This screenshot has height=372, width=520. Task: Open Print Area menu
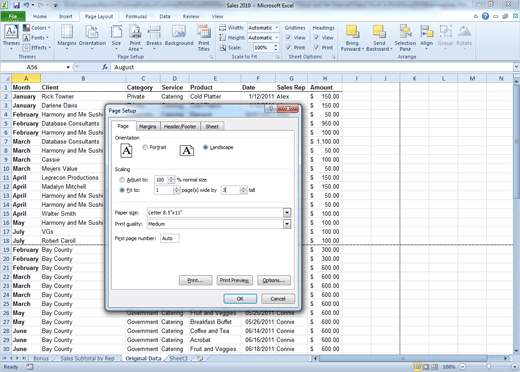point(135,37)
